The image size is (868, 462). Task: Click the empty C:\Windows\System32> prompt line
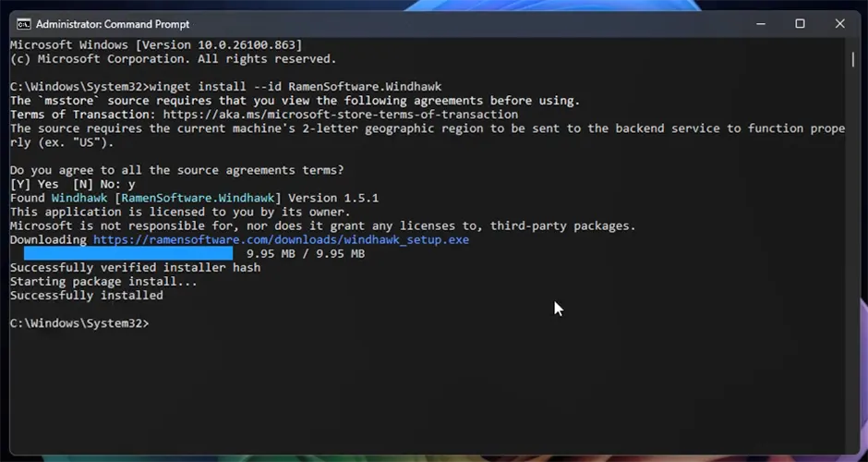click(78, 323)
